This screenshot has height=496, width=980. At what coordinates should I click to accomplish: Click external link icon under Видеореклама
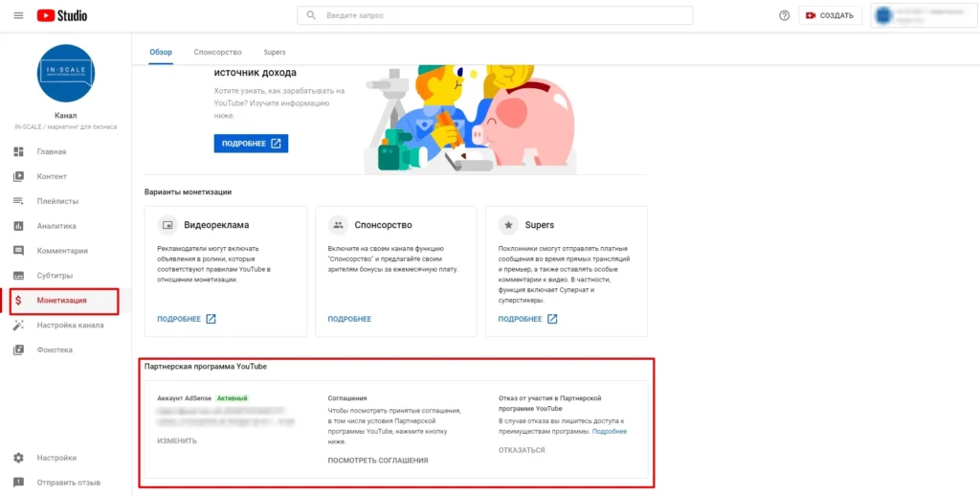click(212, 319)
